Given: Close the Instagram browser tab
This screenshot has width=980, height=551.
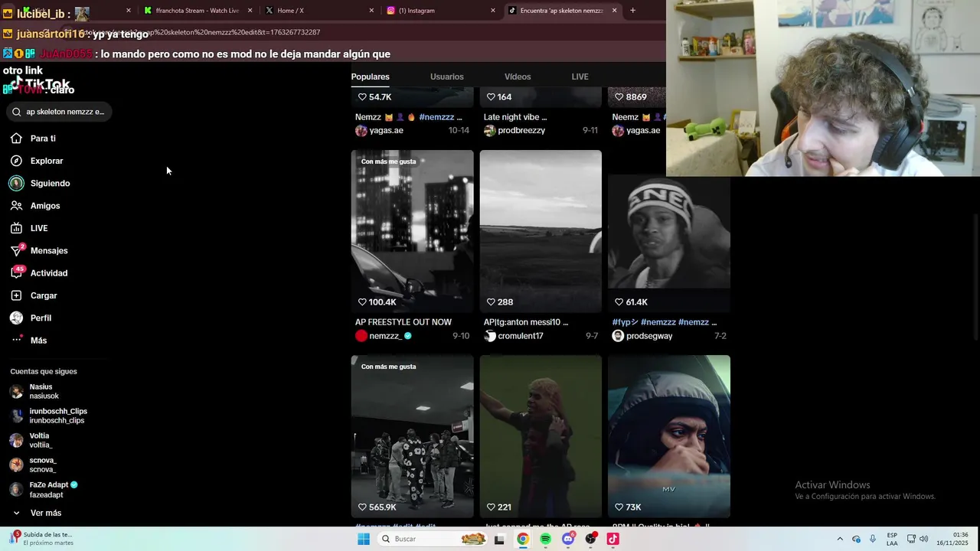Looking at the screenshot, I should pyautogui.click(x=493, y=11).
